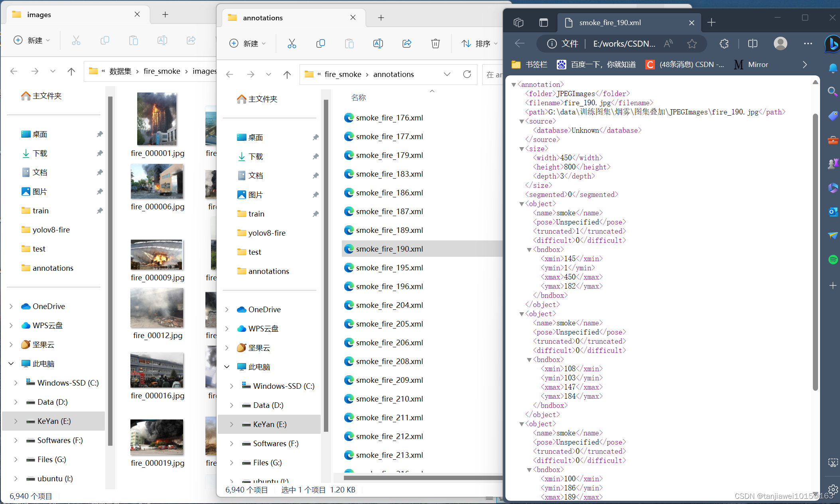
Task: Expand the annotations address bar history dropdown
Action: click(x=447, y=74)
